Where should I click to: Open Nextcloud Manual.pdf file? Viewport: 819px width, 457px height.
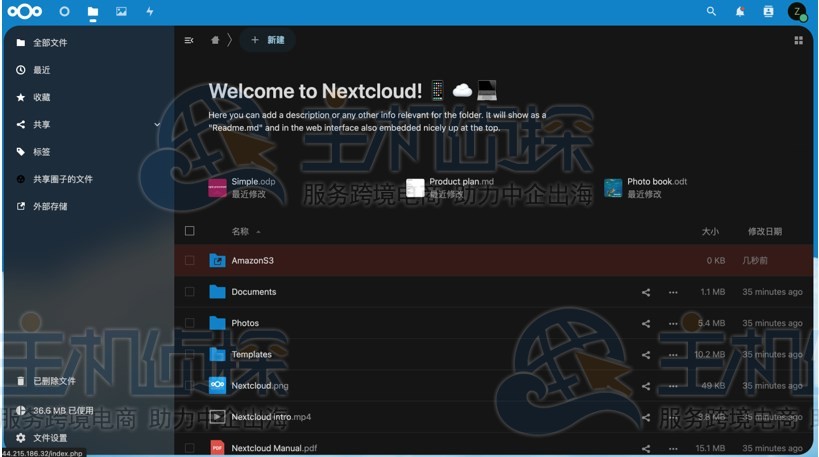coord(274,448)
